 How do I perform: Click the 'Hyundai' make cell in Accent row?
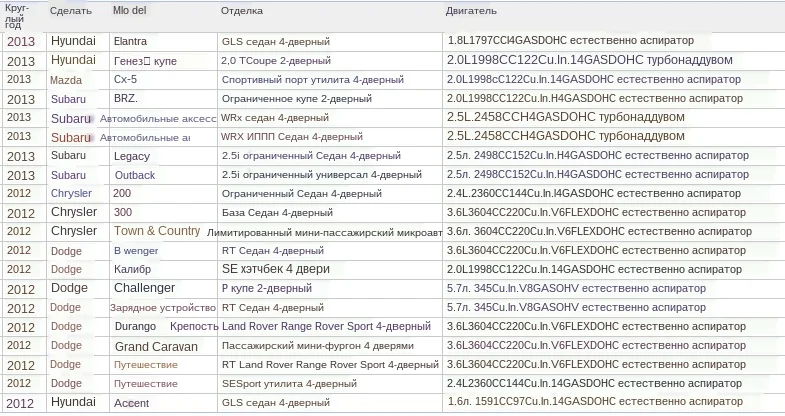click(73, 402)
